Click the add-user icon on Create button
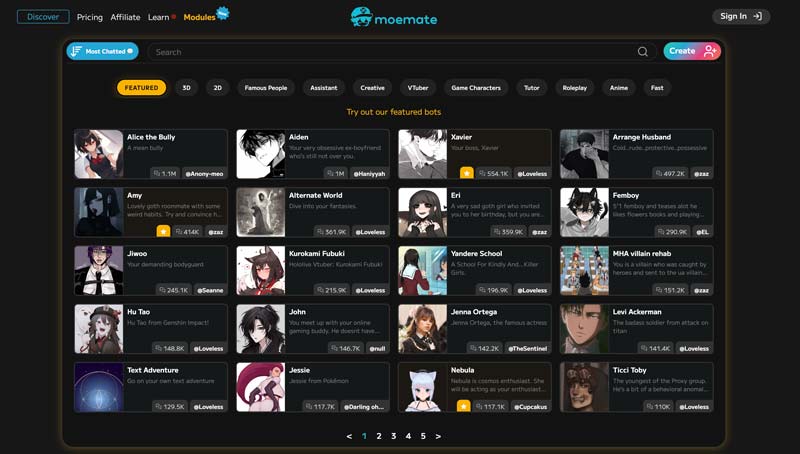The width and height of the screenshot is (800, 454). [x=709, y=51]
